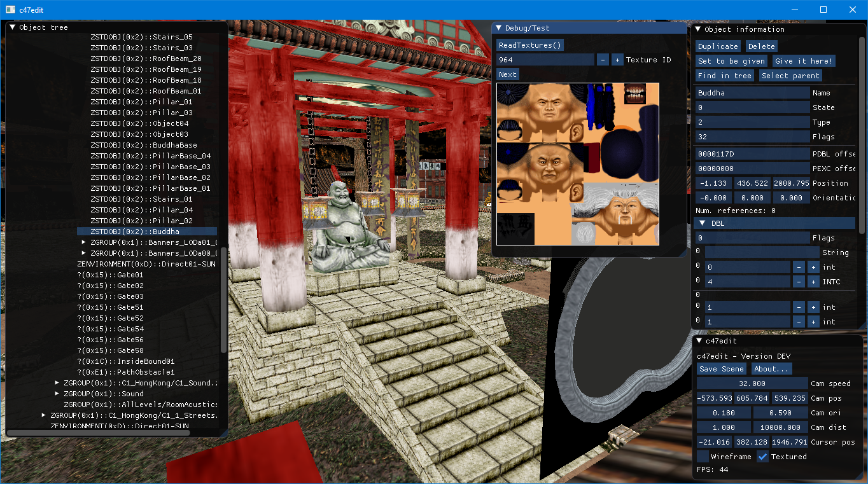Click the Flags field showing 32
Image resolution: width=868 pixels, height=484 pixels.
(752, 137)
